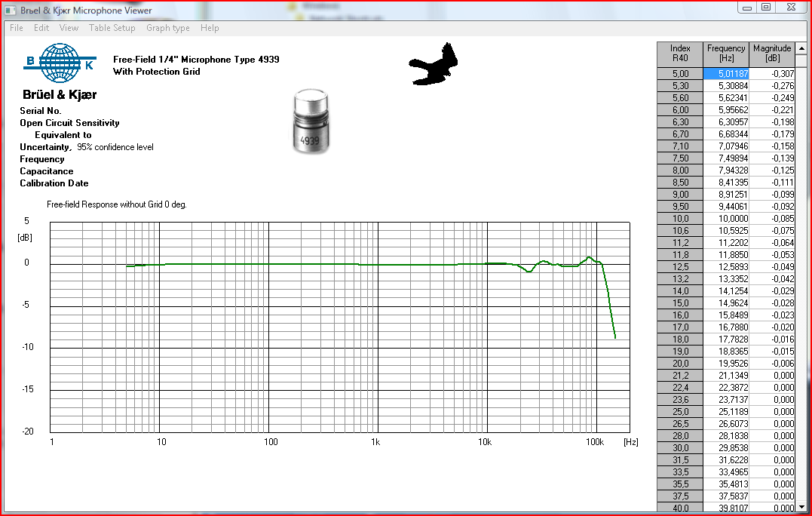Maximize the Microphone Viewer window
Viewport: 812px width, 516px height.
[x=767, y=8]
